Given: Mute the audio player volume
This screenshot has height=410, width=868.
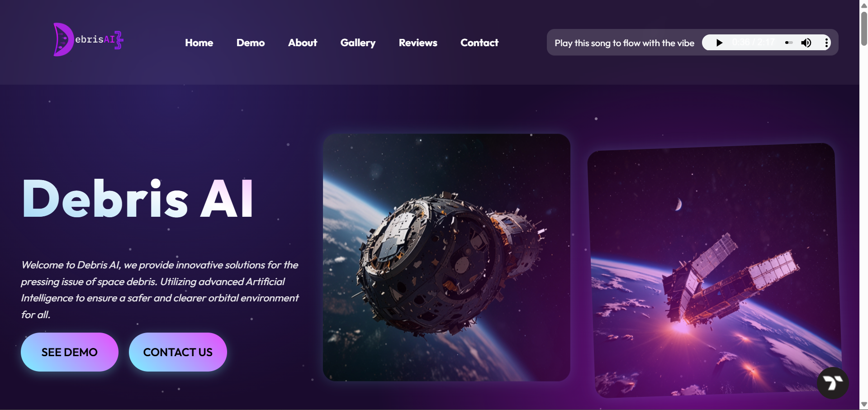Looking at the screenshot, I should point(806,43).
